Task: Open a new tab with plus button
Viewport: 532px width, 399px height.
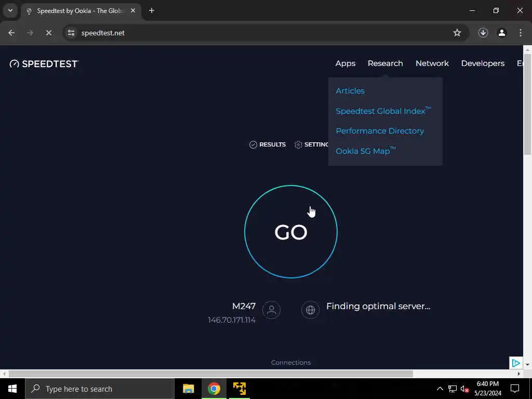Action: click(x=152, y=10)
